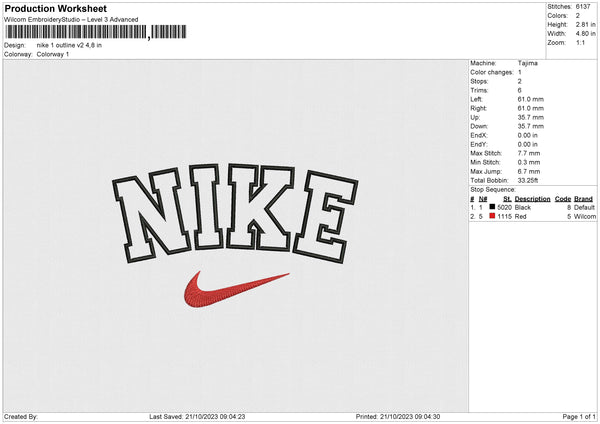Click the 'Printed' timestamp in footer
Image resolution: width=600 pixels, height=424 pixels.
[398, 417]
